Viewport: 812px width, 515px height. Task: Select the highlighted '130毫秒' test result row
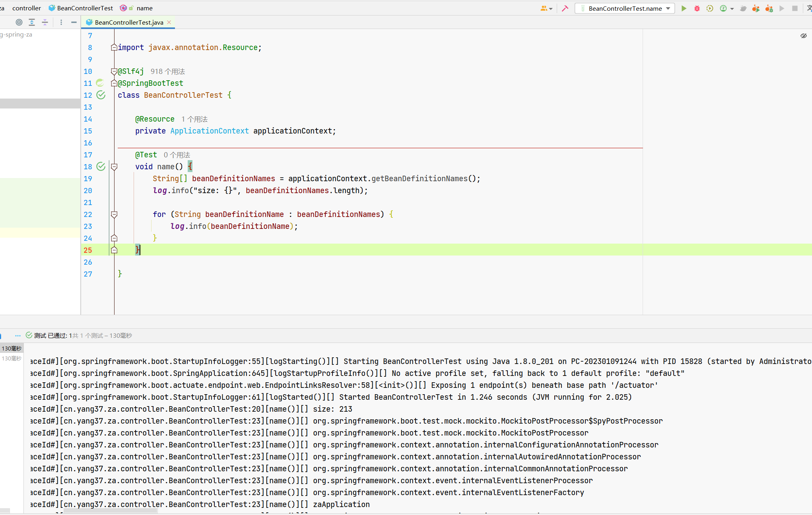point(12,348)
